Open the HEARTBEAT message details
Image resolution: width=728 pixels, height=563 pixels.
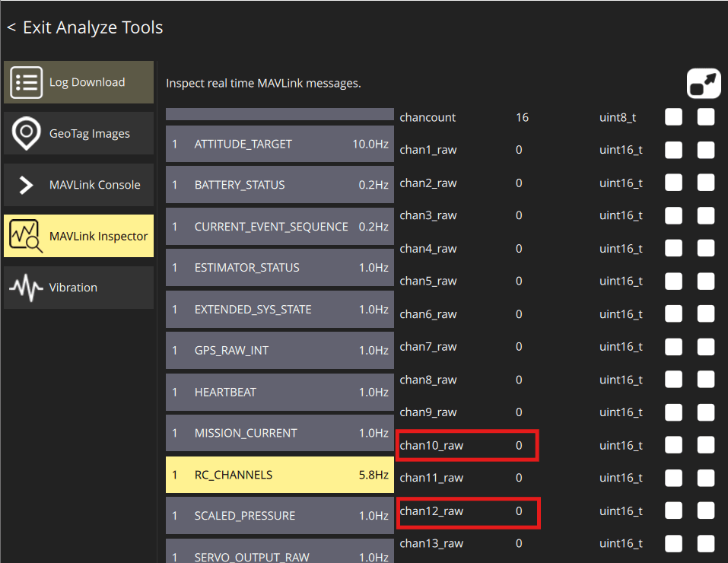(x=279, y=392)
